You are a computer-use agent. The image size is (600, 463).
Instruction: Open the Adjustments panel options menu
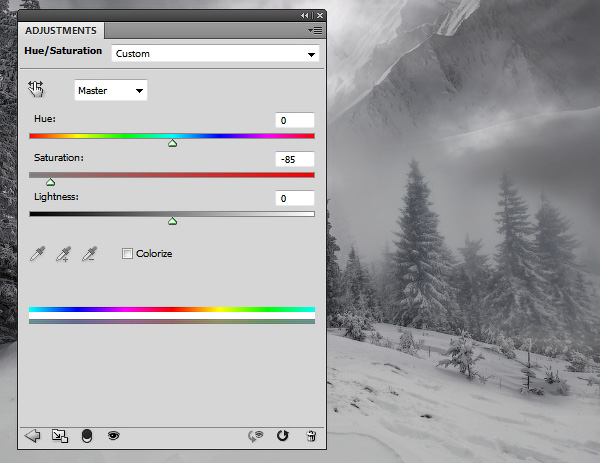(315, 31)
